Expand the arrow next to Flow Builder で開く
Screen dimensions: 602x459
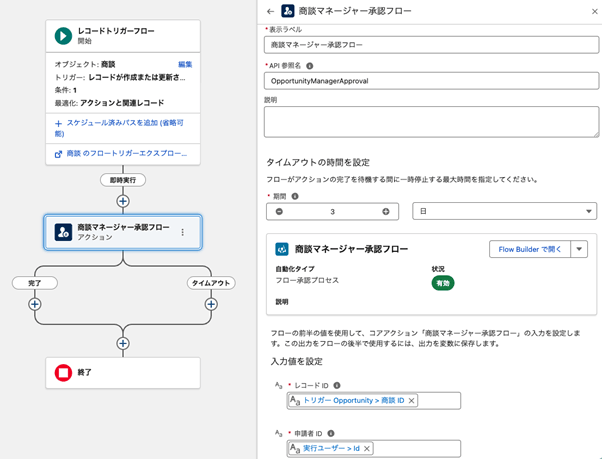(578, 249)
